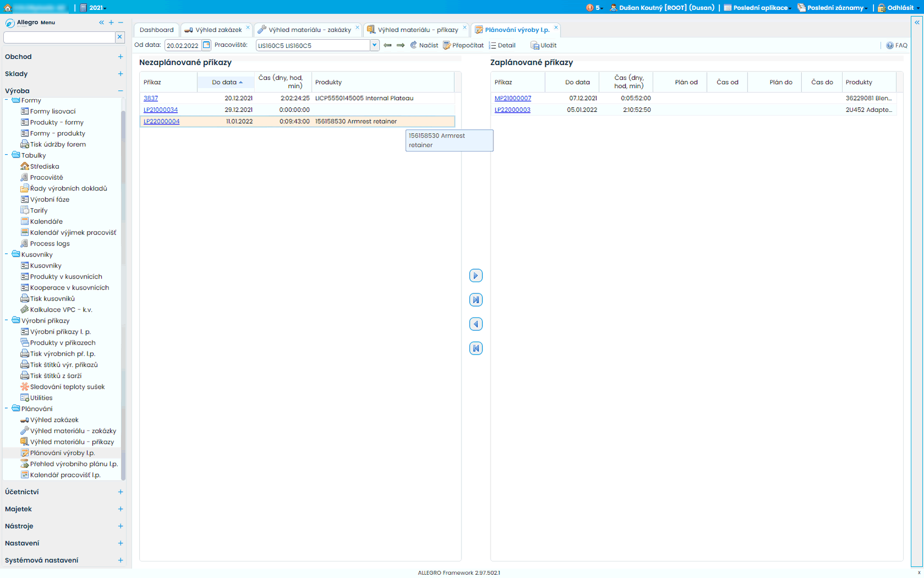
Task: Save the plan with Uložit
Action: pos(543,45)
